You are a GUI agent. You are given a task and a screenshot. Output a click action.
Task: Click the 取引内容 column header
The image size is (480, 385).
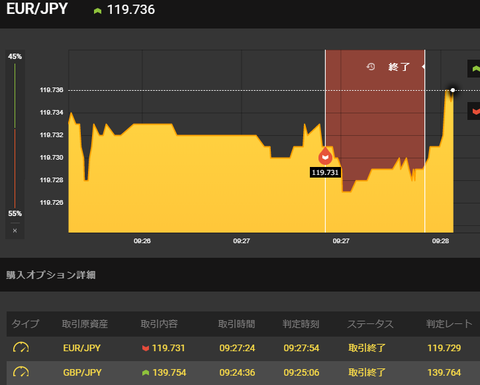(x=159, y=324)
